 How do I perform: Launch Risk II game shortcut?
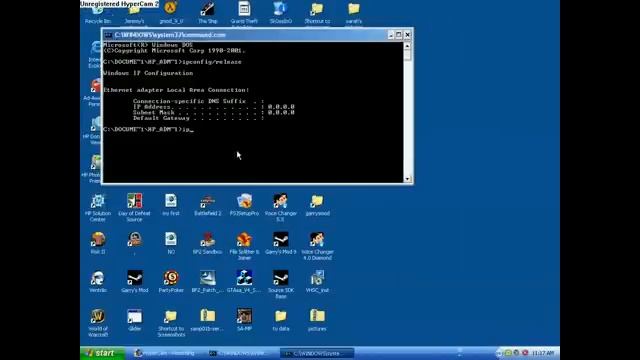98,243
